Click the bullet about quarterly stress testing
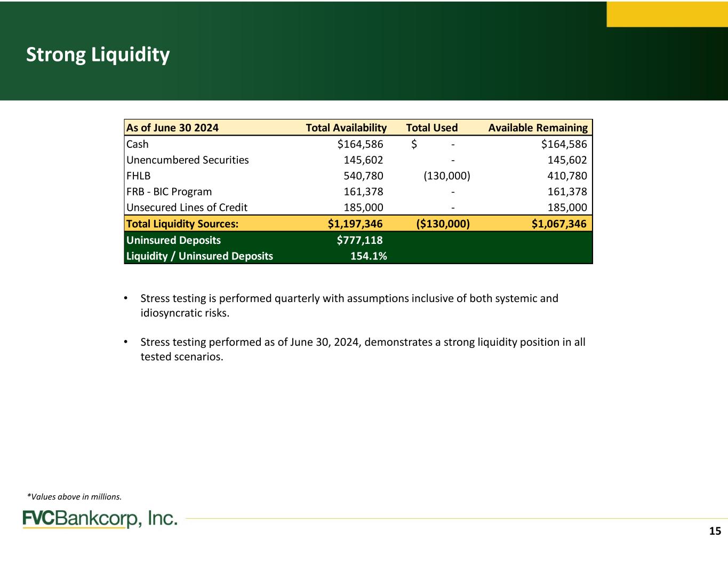This screenshot has height=563, width=728. coord(349,305)
